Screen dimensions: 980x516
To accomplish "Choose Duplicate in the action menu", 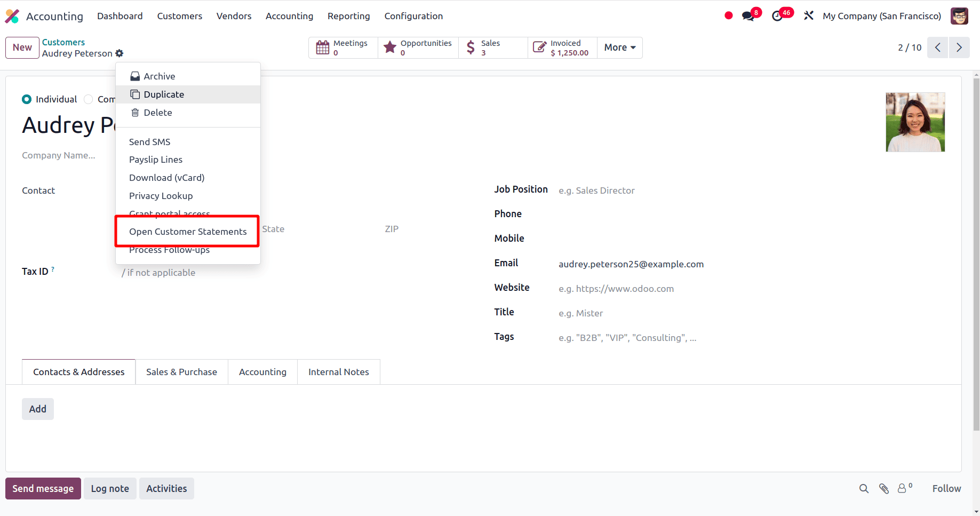I will pyautogui.click(x=188, y=94).
